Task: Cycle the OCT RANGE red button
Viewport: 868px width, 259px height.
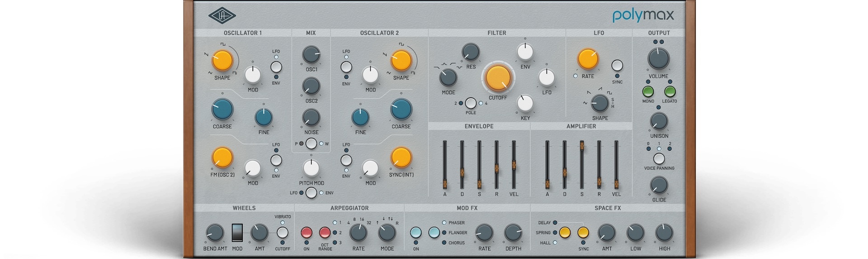Action: click(325, 233)
